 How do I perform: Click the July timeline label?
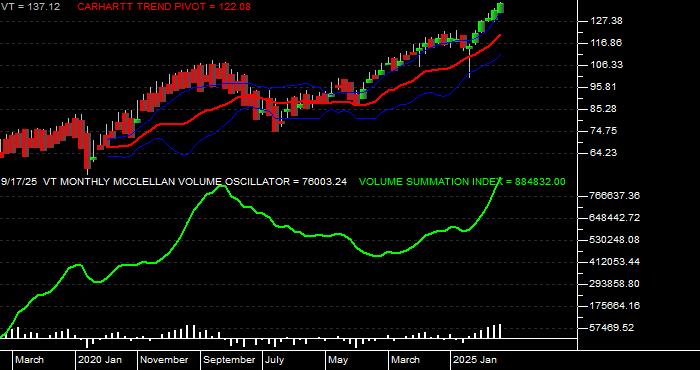pos(275,360)
